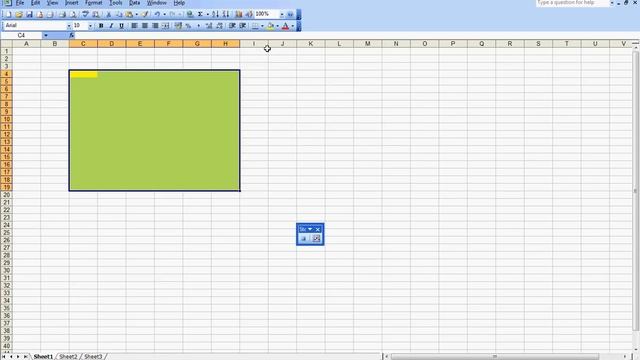Open a file with the Open folder icon
This screenshot has height=360, width=640.
(x=19, y=14)
